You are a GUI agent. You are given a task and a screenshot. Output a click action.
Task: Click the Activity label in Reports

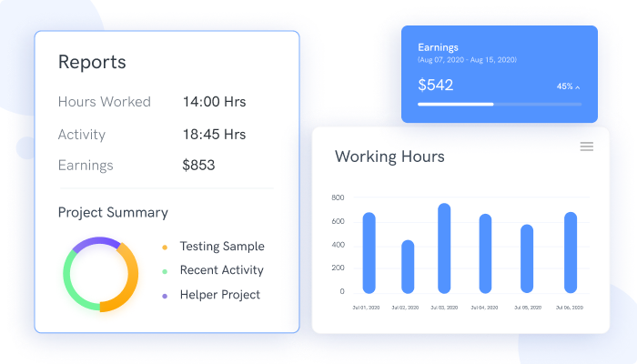click(x=82, y=135)
